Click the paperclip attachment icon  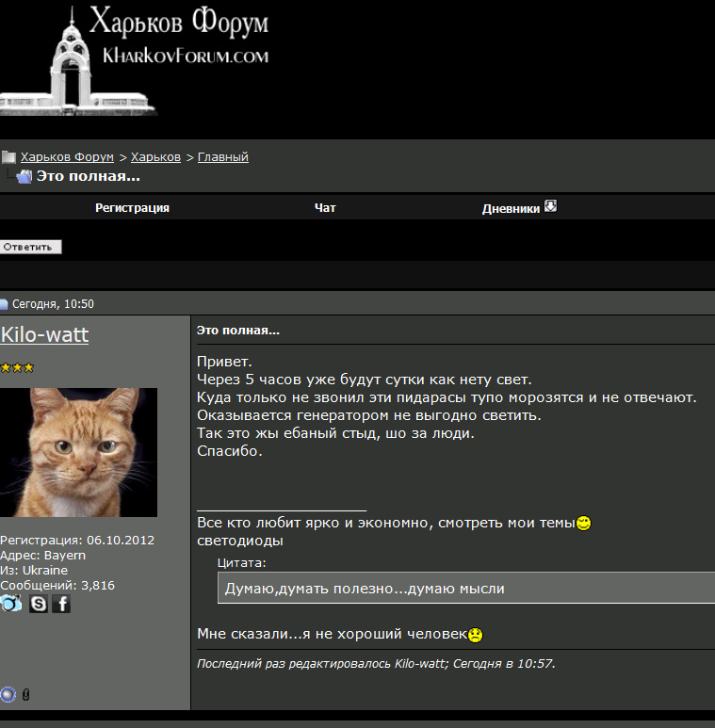[26, 695]
